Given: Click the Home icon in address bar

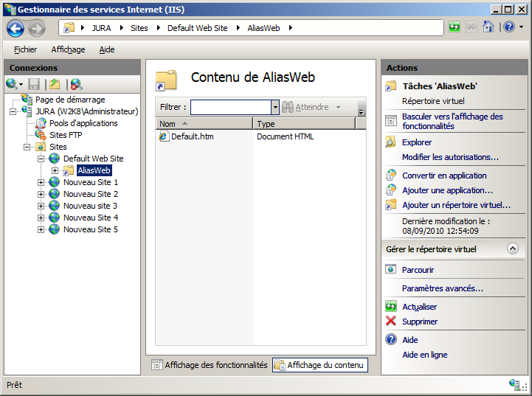Looking at the screenshot, I should [488, 27].
